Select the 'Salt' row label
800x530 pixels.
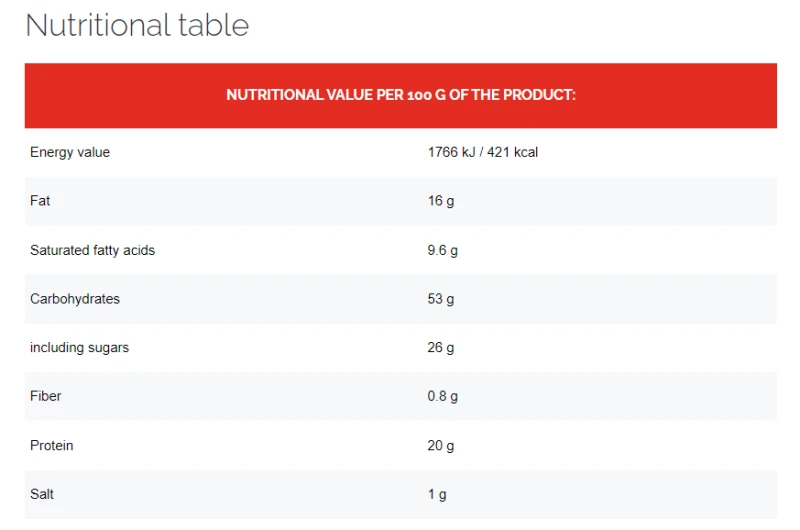[42, 494]
